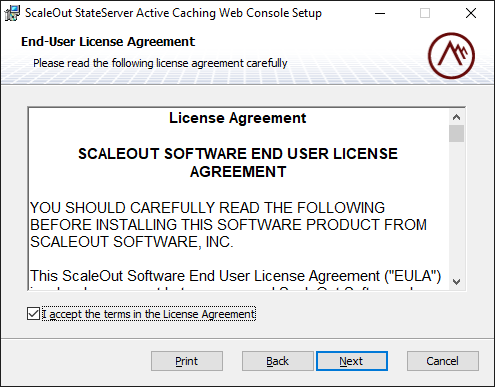495x387 pixels.
Task: Proceed with the Next button
Action: point(352,361)
